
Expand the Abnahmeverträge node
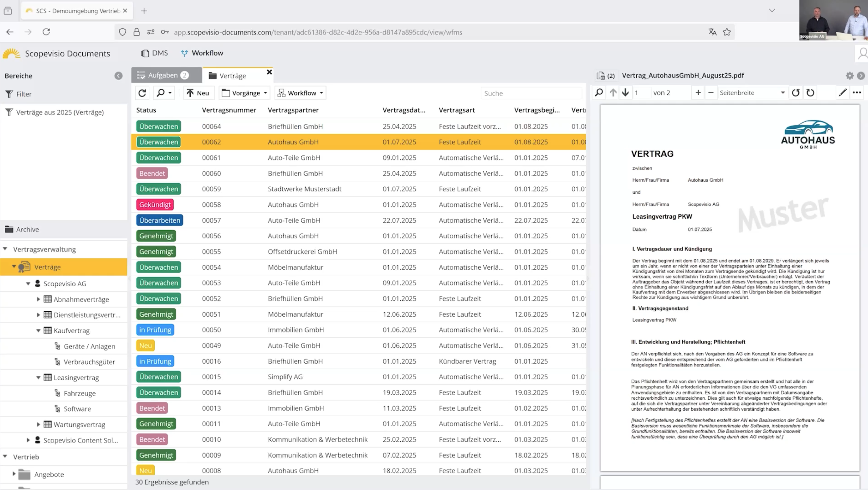pos(38,299)
